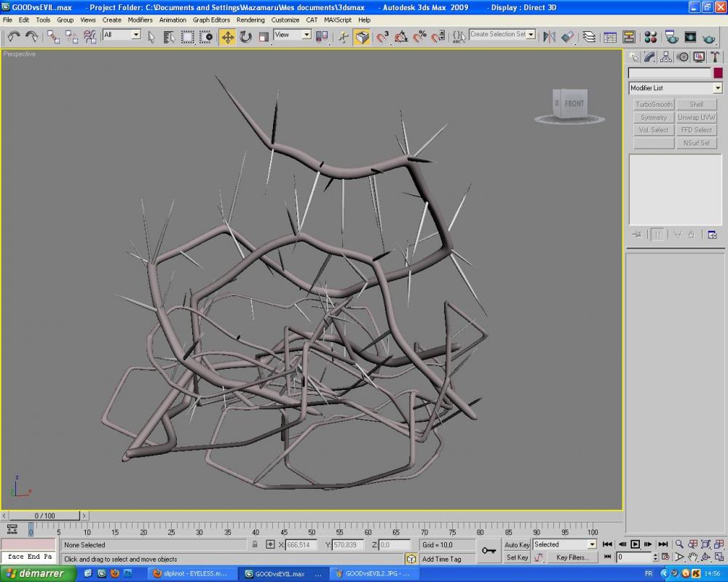
Task: Open the Material Editor from the toolbar
Action: 651,37
